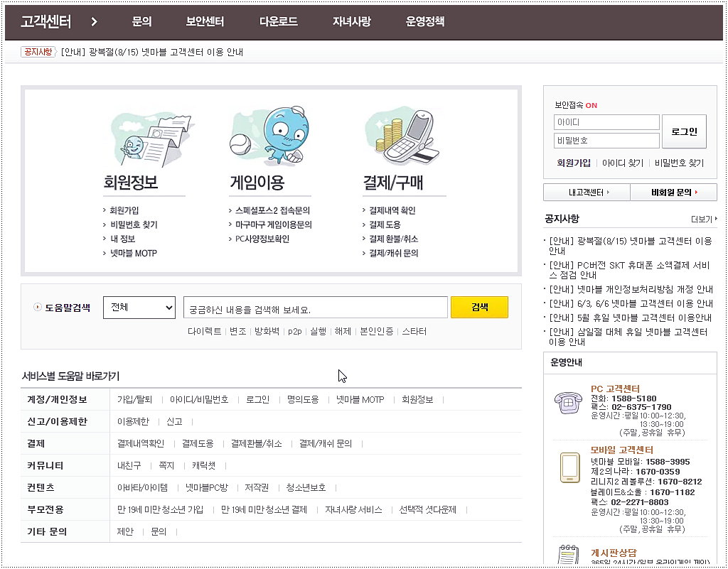Open 스페셜포스2 접속문의 link

272,210
